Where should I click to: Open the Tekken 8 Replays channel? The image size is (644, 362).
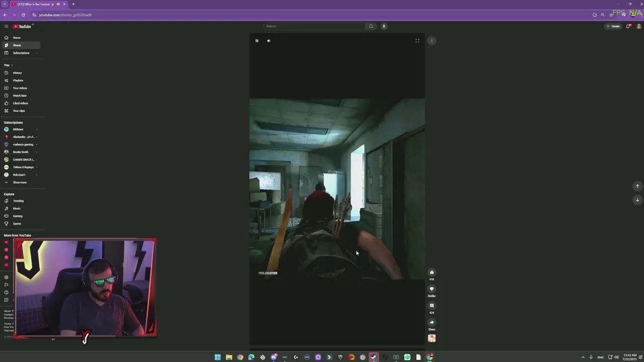[20, 167]
